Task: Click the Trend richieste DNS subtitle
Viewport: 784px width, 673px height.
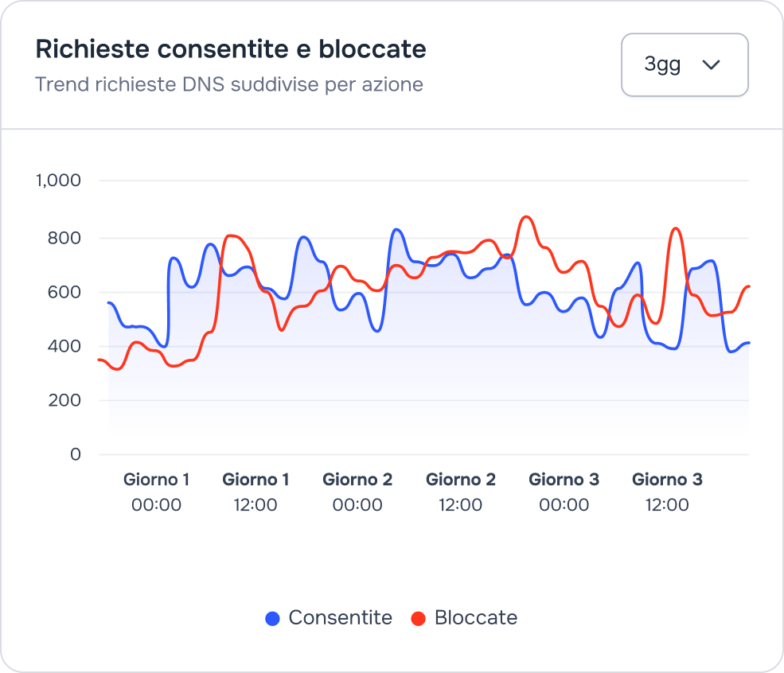Action: (x=229, y=84)
